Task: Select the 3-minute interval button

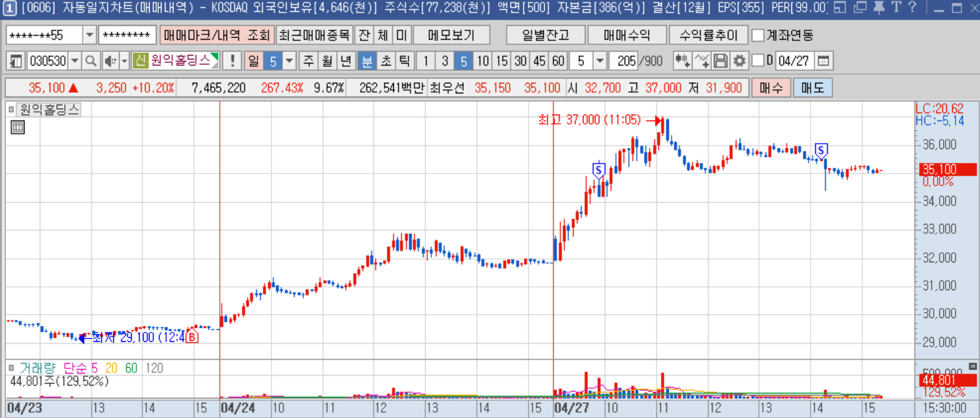Action: (x=445, y=61)
